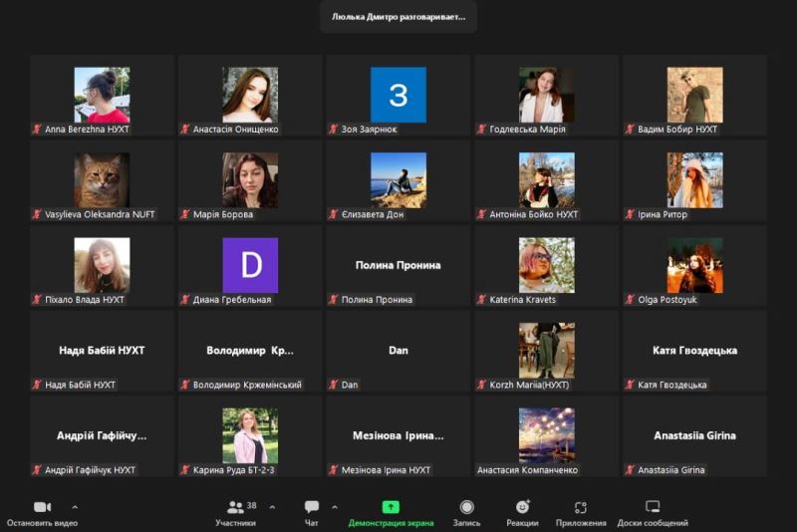Click the camera icon to stop video
Image resolution: width=797 pixels, height=532 pixels.
point(41,507)
